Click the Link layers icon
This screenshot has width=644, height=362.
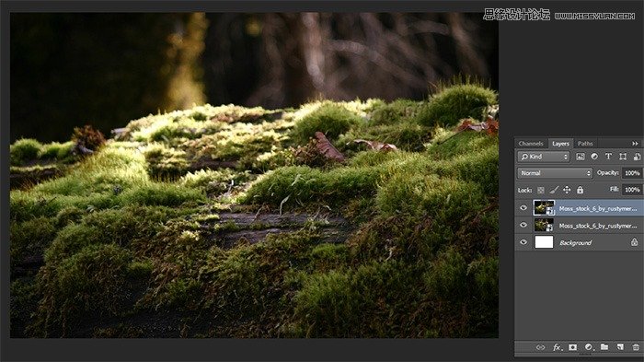coord(541,347)
